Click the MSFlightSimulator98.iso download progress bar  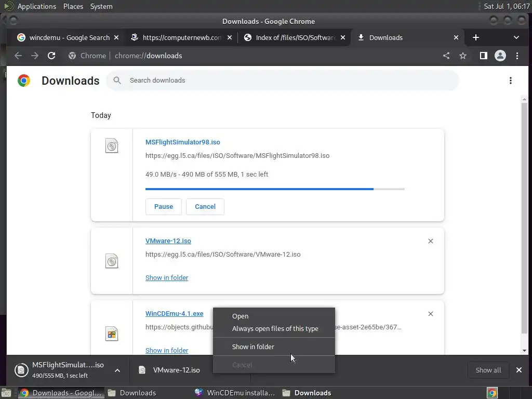point(275,189)
